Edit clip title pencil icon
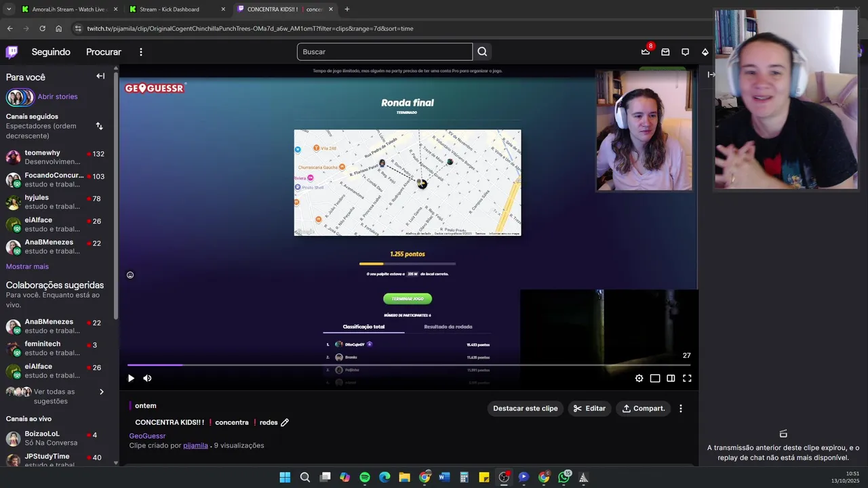Screen dimensions: 868x488 pos(285,422)
